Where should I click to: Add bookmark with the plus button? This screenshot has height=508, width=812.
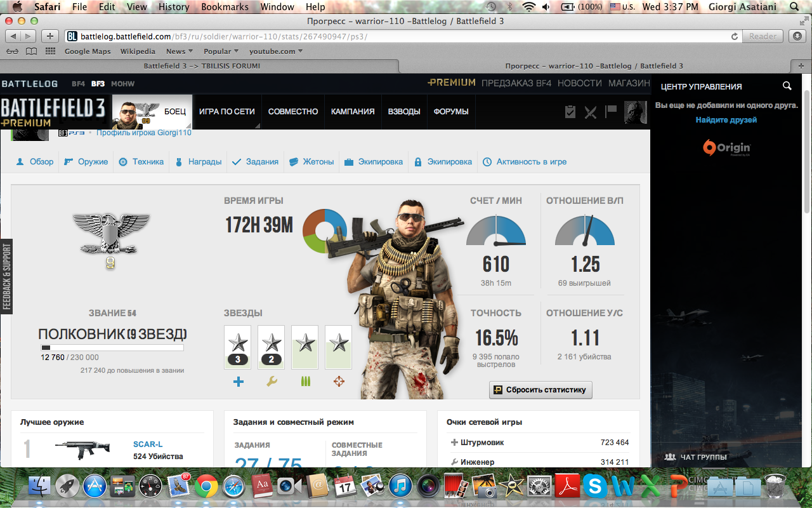[51, 36]
